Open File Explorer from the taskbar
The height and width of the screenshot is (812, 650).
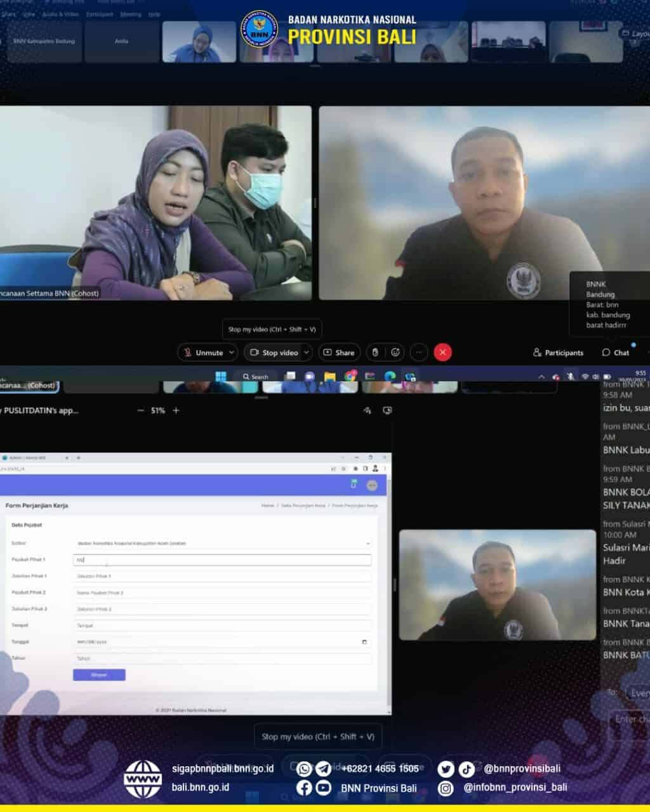click(x=329, y=376)
